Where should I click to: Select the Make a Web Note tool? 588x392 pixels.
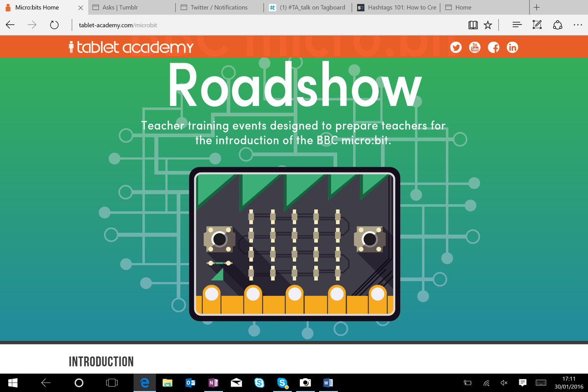(537, 24)
